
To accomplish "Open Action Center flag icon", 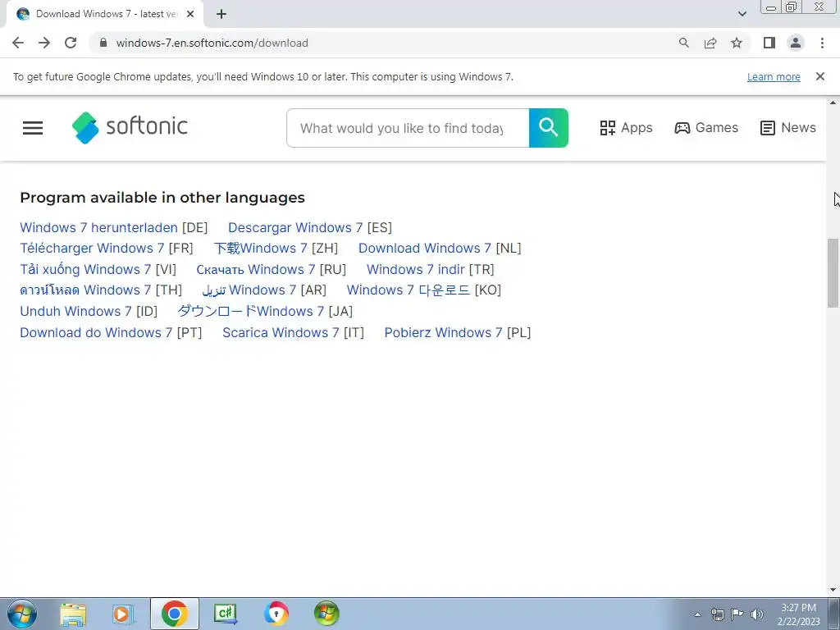I will point(737,614).
